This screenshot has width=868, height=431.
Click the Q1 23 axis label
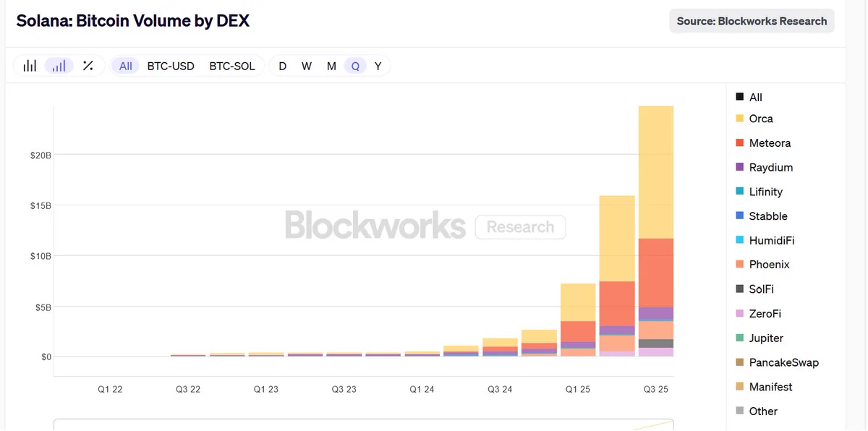coord(265,389)
